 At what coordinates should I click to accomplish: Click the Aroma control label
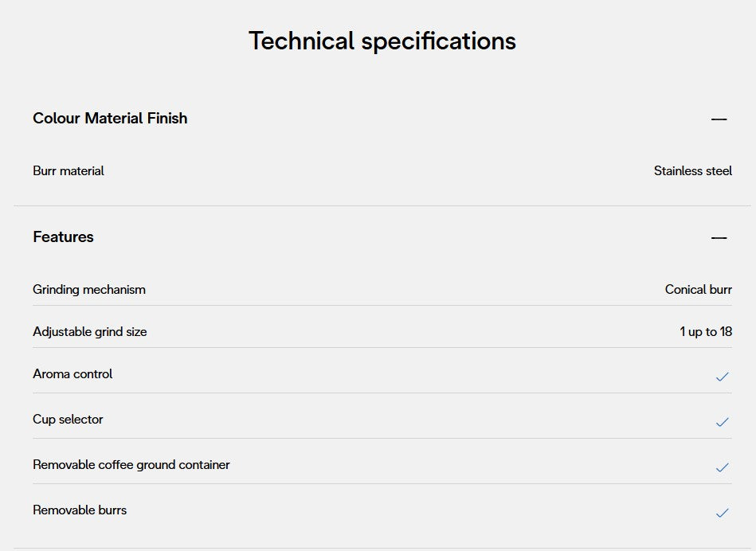72,374
